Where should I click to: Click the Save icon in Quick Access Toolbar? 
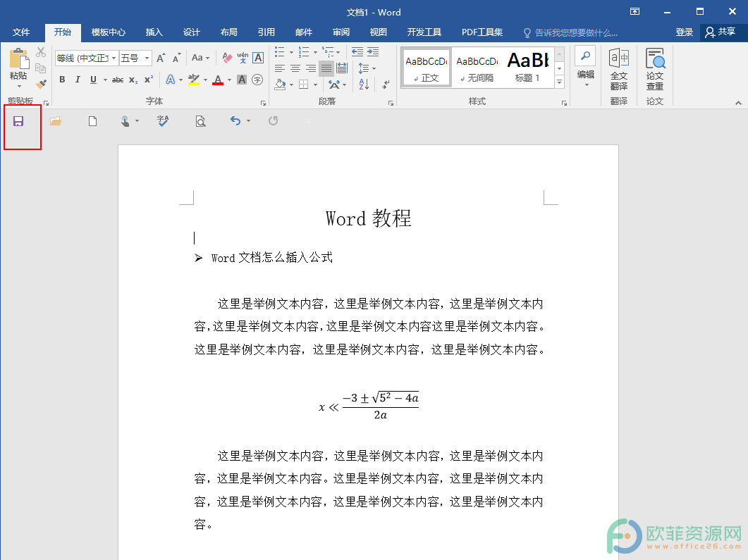click(18, 121)
